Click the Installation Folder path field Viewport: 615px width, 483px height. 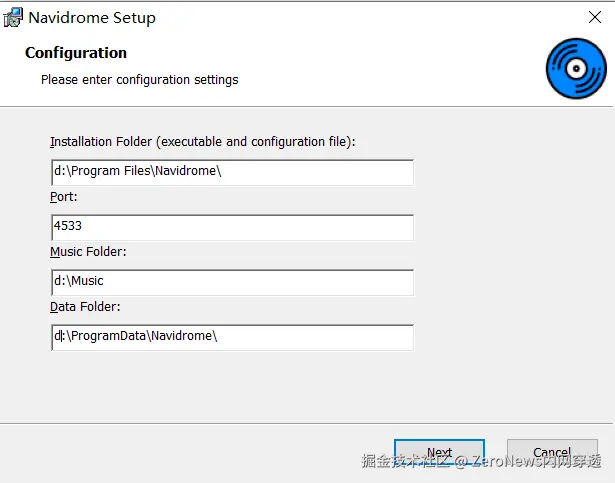[232, 172]
